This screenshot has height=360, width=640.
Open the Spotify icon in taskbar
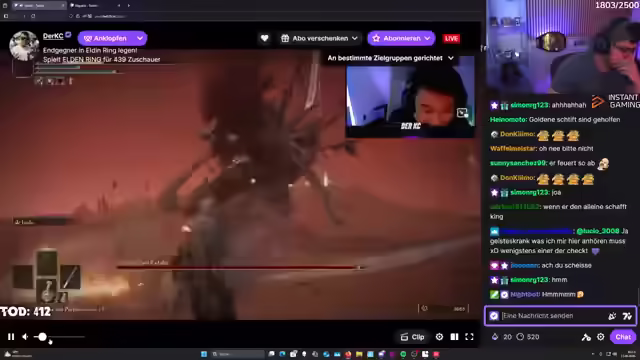click(x=403, y=354)
